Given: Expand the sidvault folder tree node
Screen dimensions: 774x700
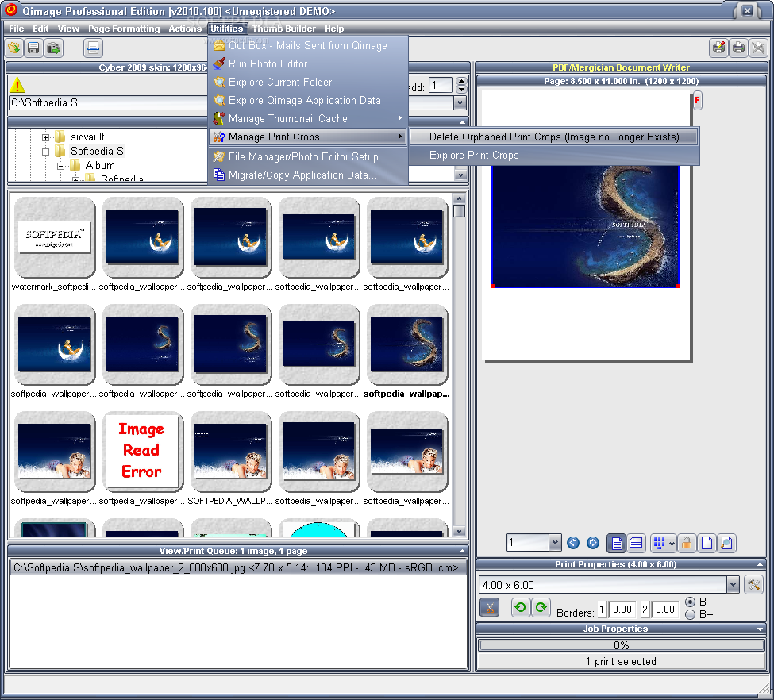Looking at the screenshot, I should [45, 137].
